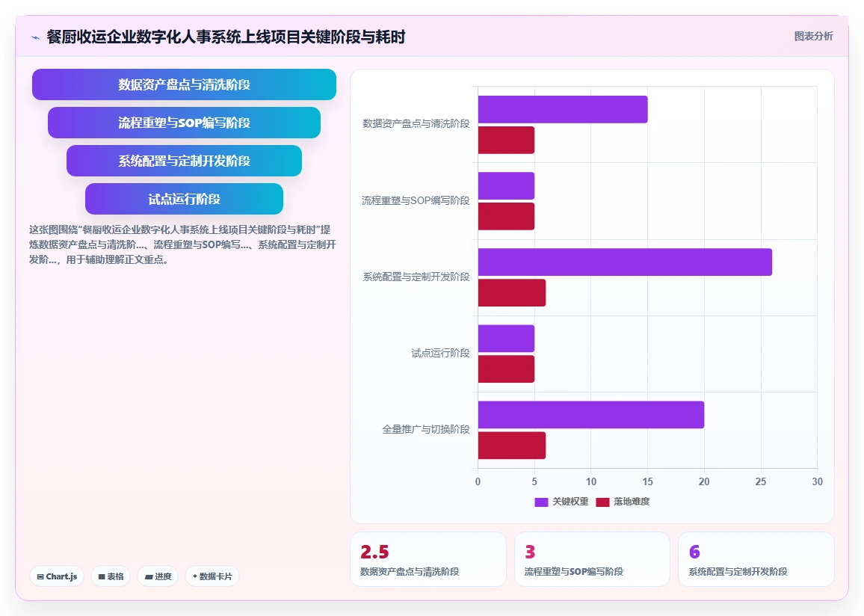
Task: Click x-axis tick value 25
Action: 761,481
